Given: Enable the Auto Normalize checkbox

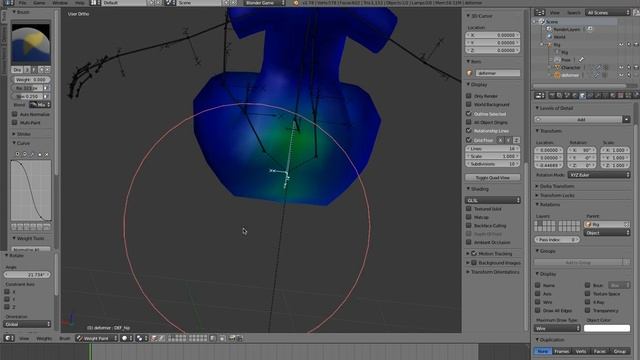Looking at the screenshot, I should click(15, 114).
